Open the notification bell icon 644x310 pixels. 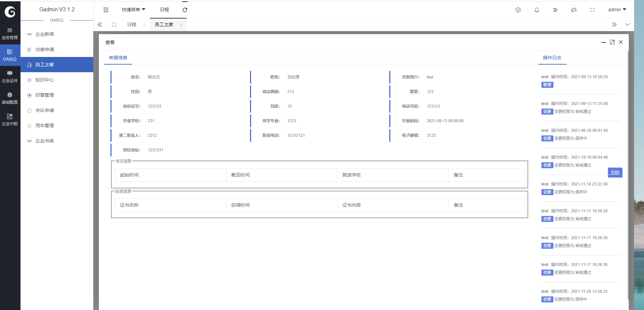pos(537,10)
